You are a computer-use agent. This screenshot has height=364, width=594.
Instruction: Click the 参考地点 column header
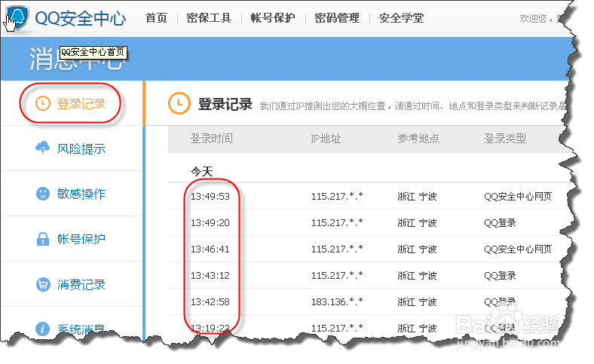(x=418, y=139)
